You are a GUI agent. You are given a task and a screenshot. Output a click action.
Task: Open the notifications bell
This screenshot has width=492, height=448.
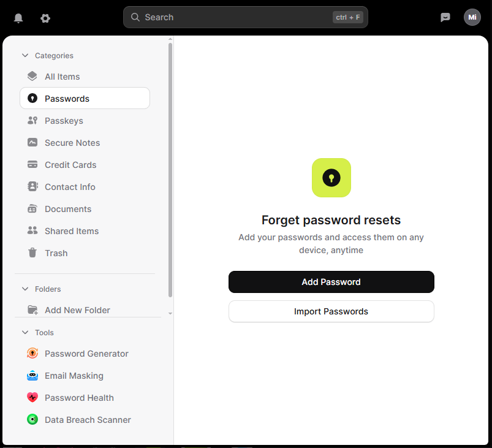tap(18, 18)
